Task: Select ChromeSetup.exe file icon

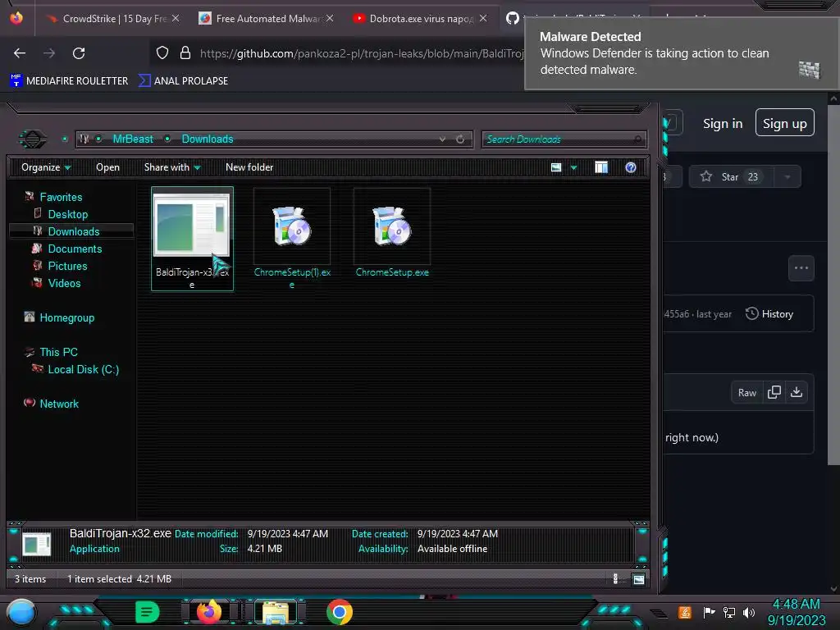Action: (x=391, y=226)
